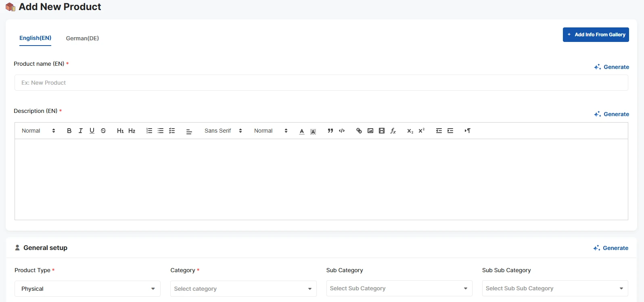This screenshot has height=302, width=644.
Task: Toggle right-to-left text direction
Action: [x=468, y=131]
